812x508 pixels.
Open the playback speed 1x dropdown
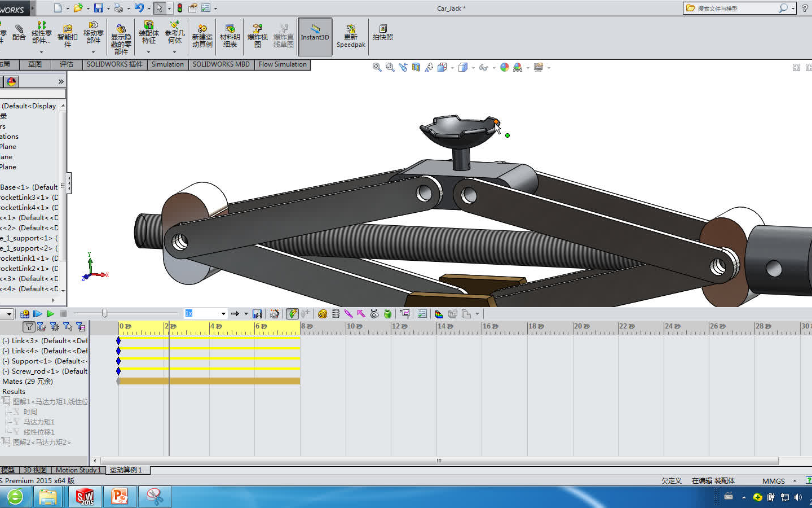[223, 314]
